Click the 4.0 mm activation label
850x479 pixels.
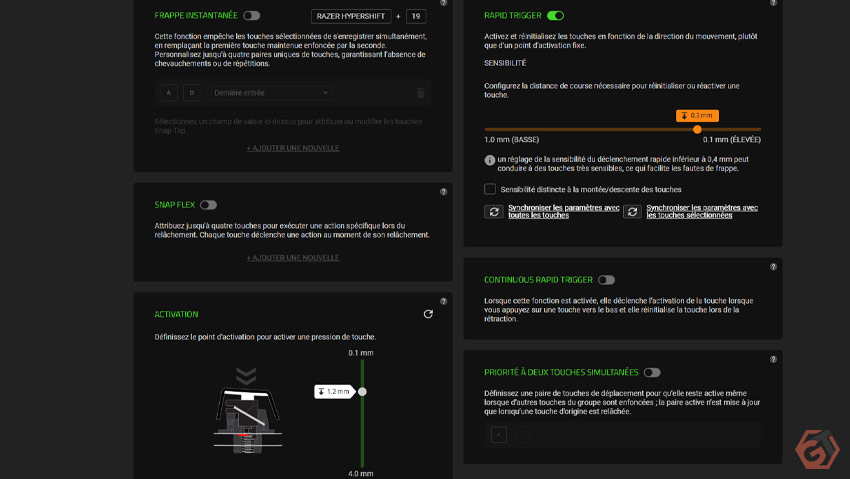(360, 474)
